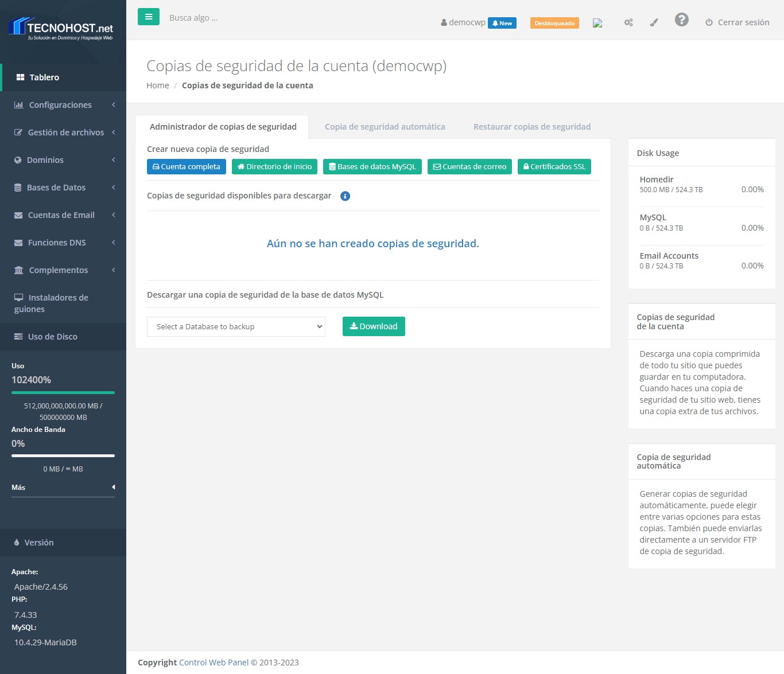This screenshot has width=784, height=674.
Task: Click the broken image icon in header
Action: point(597,23)
